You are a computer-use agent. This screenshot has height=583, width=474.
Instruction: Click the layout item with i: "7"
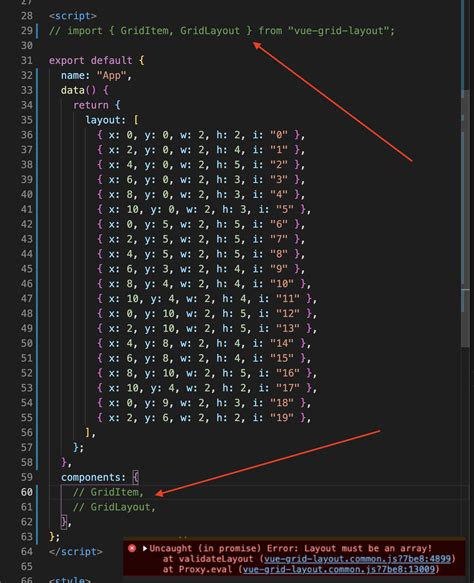coord(201,239)
